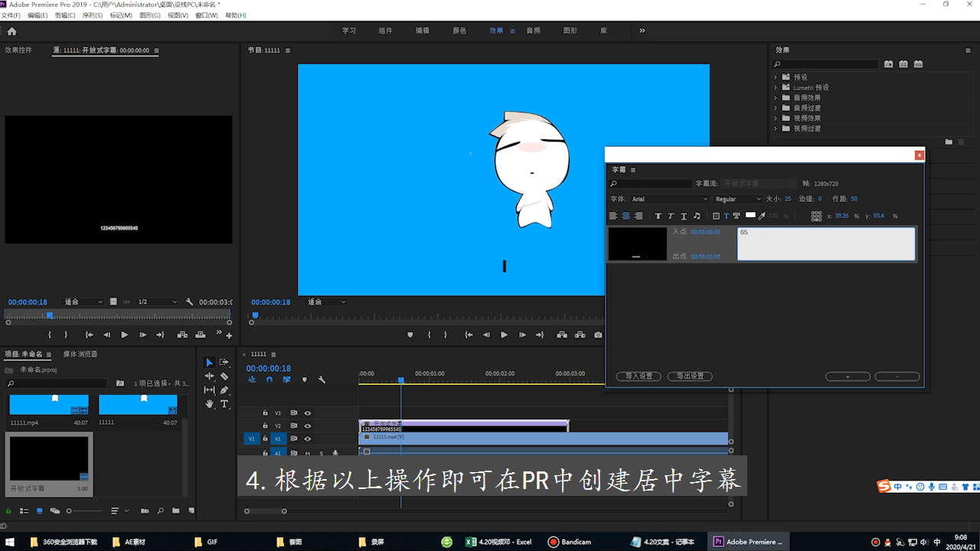Open program monitor zoom dropdown
980x551 pixels.
(327, 302)
